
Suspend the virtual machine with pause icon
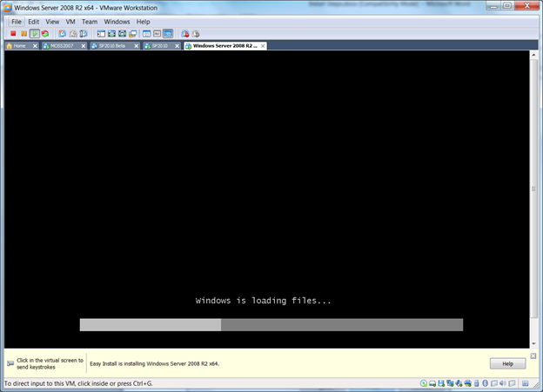click(x=23, y=34)
